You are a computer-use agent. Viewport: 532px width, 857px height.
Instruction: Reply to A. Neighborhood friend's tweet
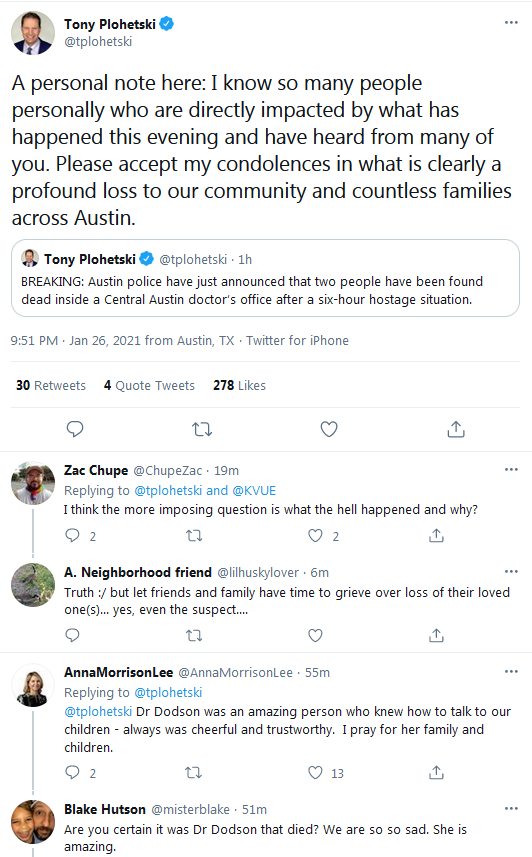(72, 635)
